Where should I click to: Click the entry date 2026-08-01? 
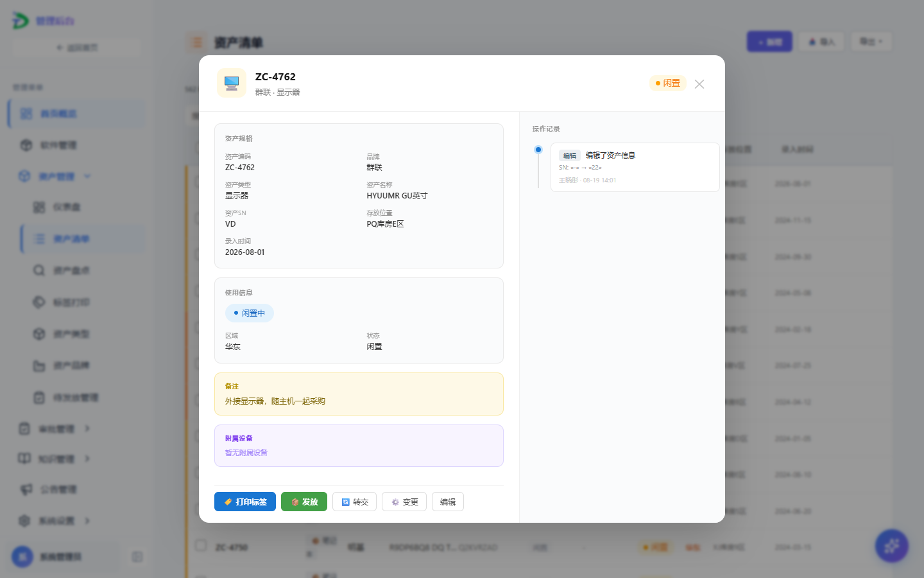point(245,252)
